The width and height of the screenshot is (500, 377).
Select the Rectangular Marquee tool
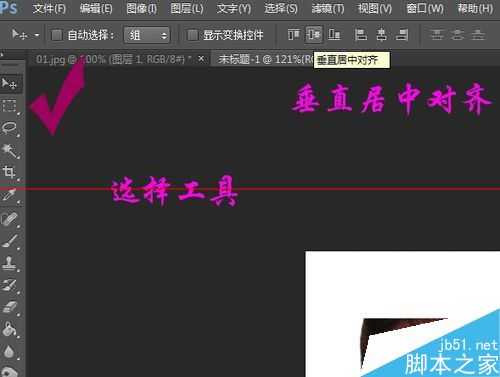pyautogui.click(x=9, y=106)
